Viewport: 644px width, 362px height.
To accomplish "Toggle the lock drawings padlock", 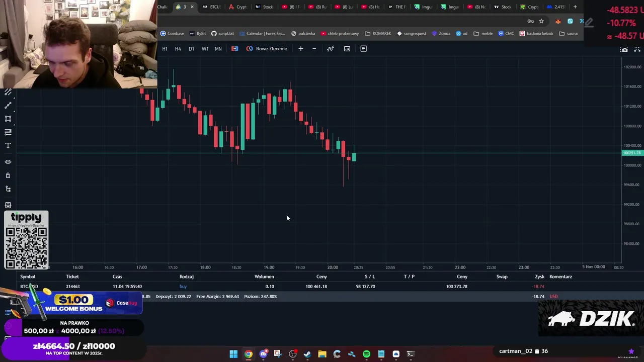I will pos(8,175).
